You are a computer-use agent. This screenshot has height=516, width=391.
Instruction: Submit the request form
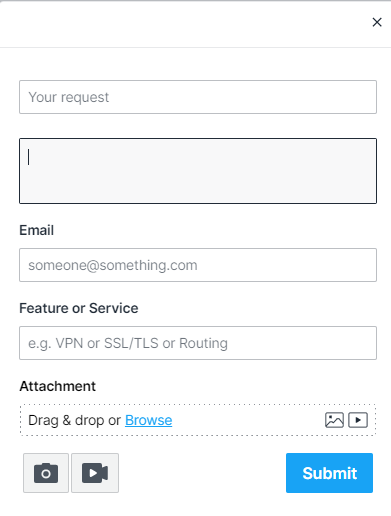pos(329,473)
